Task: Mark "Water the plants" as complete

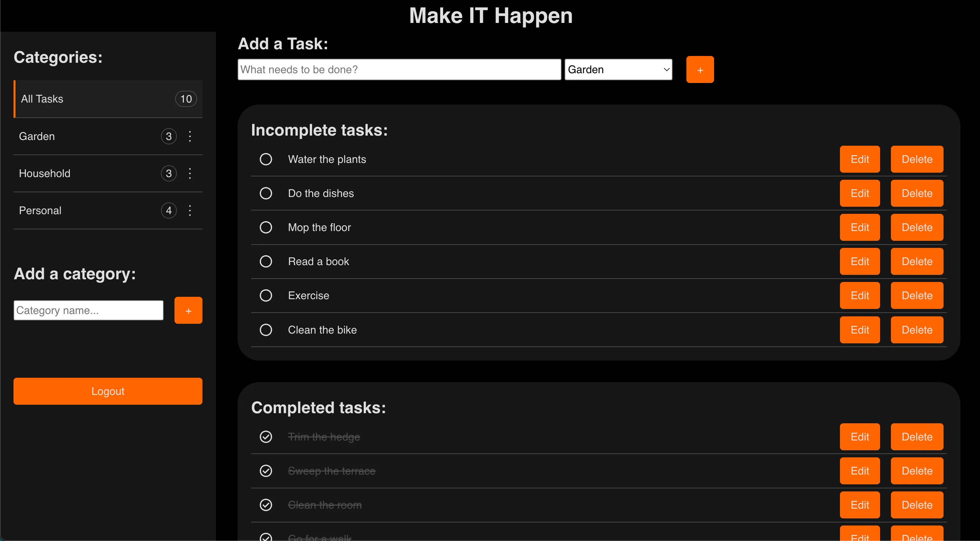Action: coord(266,159)
